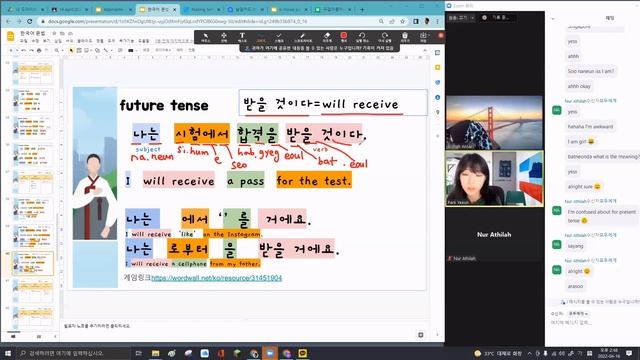
Task: Show hidden system tray icons
Action: pos(530,353)
